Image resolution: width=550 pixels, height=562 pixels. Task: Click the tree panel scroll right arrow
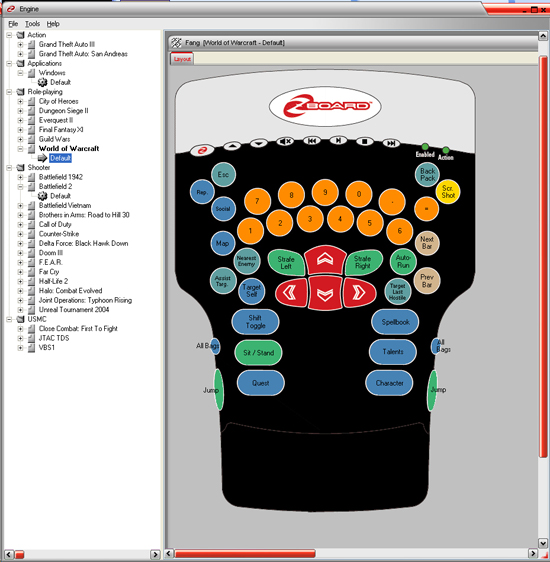point(155,554)
